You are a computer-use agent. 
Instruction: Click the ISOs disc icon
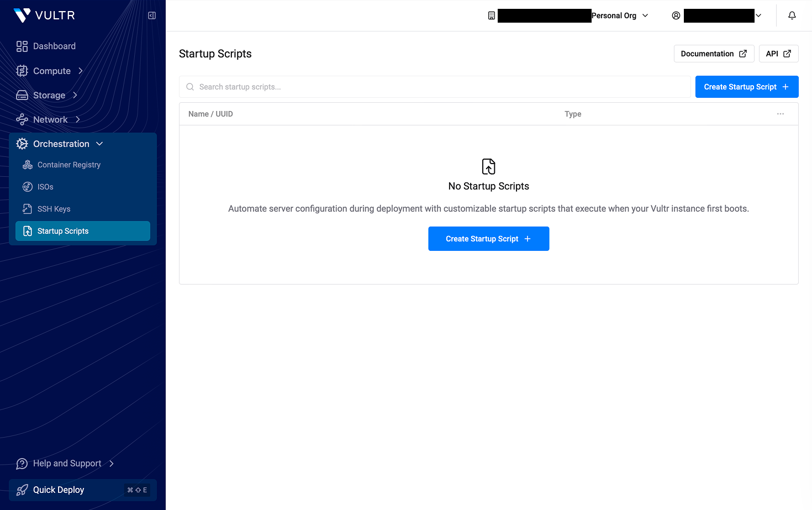click(28, 187)
